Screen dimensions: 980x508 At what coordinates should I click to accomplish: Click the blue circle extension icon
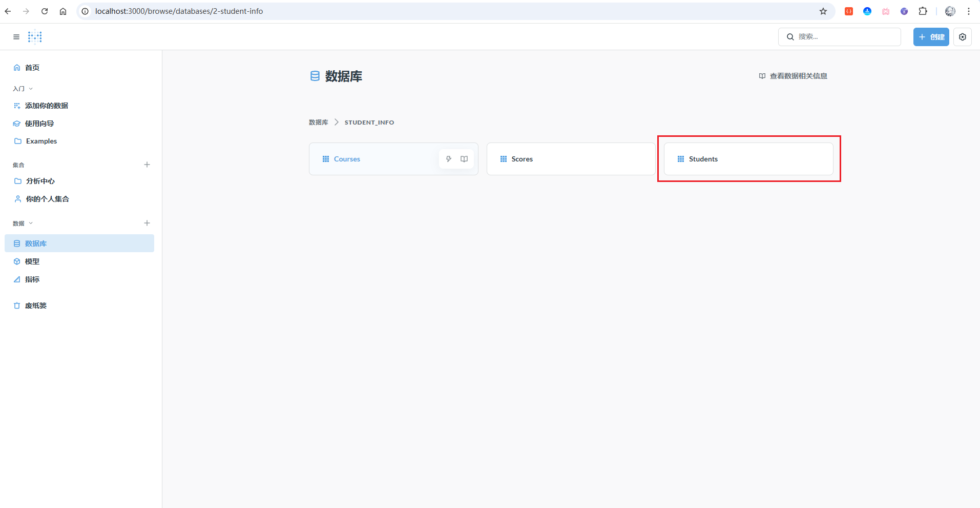[x=867, y=11]
